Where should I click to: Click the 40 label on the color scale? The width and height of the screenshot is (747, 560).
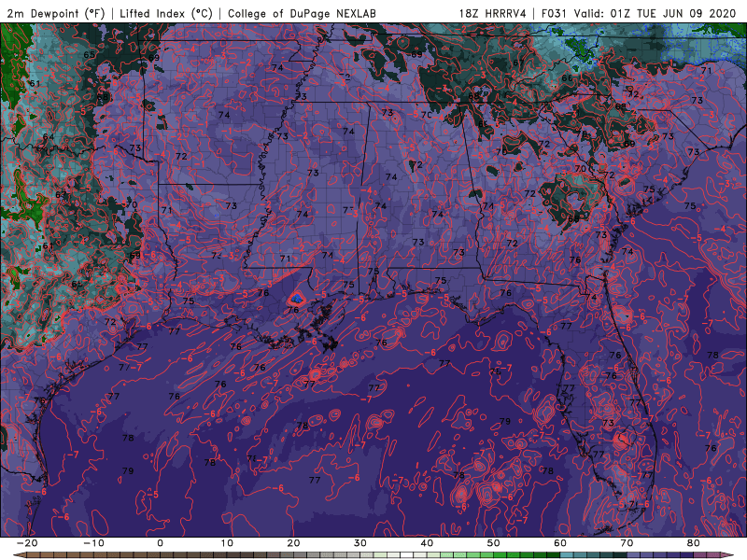(427, 543)
